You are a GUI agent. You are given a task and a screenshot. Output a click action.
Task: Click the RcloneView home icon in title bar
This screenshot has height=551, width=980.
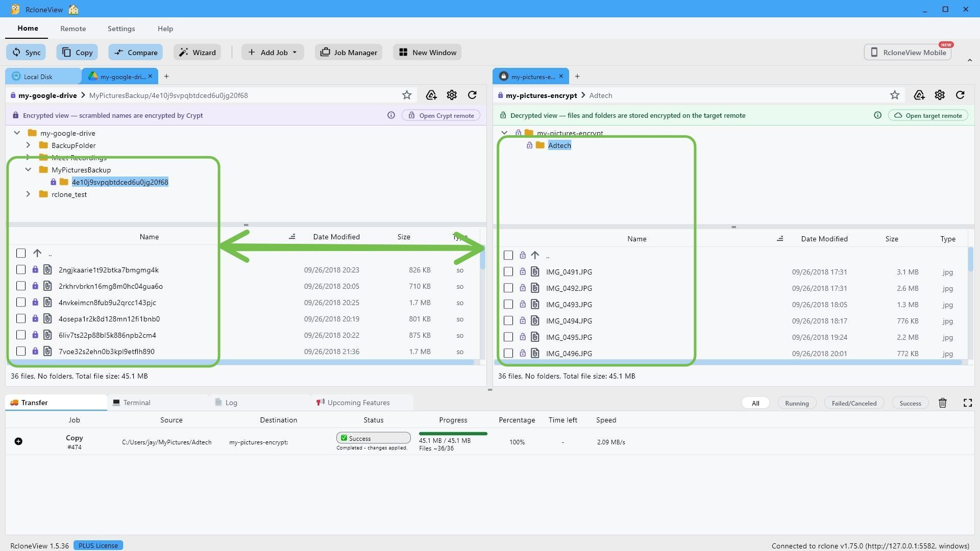click(x=73, y=9)
